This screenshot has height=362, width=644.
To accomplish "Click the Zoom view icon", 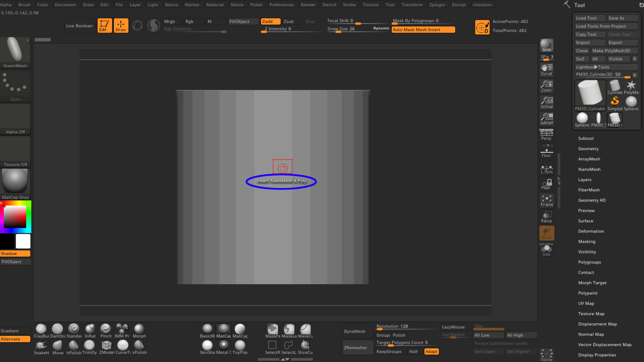I will coord(546,86).
